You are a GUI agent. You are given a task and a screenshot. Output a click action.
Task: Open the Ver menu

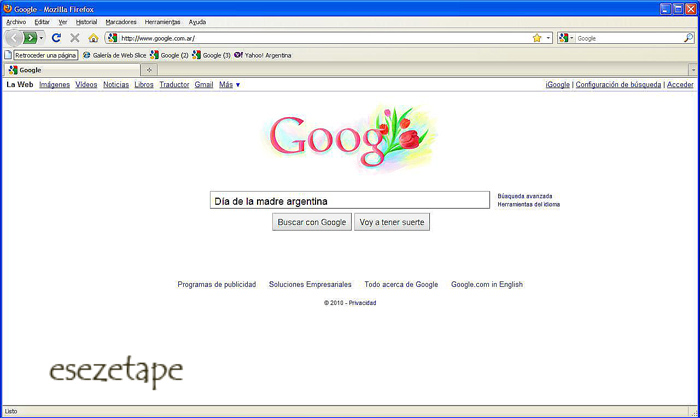pos(62,22)
